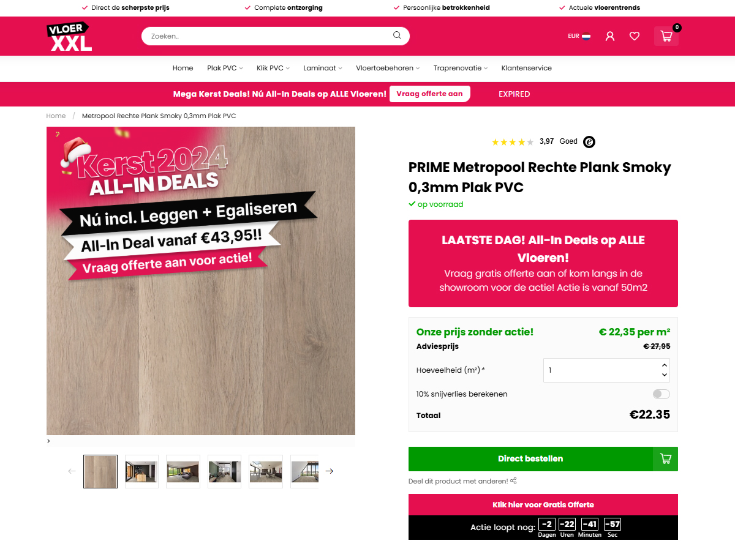Click the Vraag offerte aan button
This screenshot has height=560, width=735.
pos(430,94)
